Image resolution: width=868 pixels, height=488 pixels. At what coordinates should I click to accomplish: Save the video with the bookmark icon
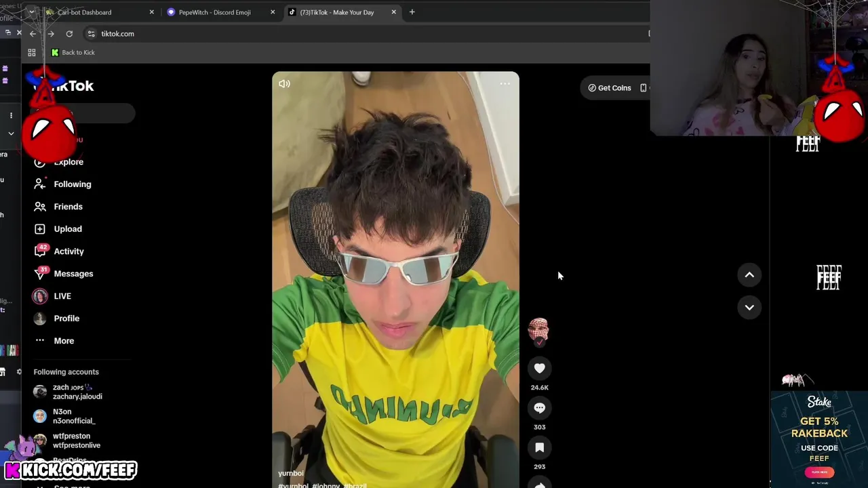tap(540, 447)
